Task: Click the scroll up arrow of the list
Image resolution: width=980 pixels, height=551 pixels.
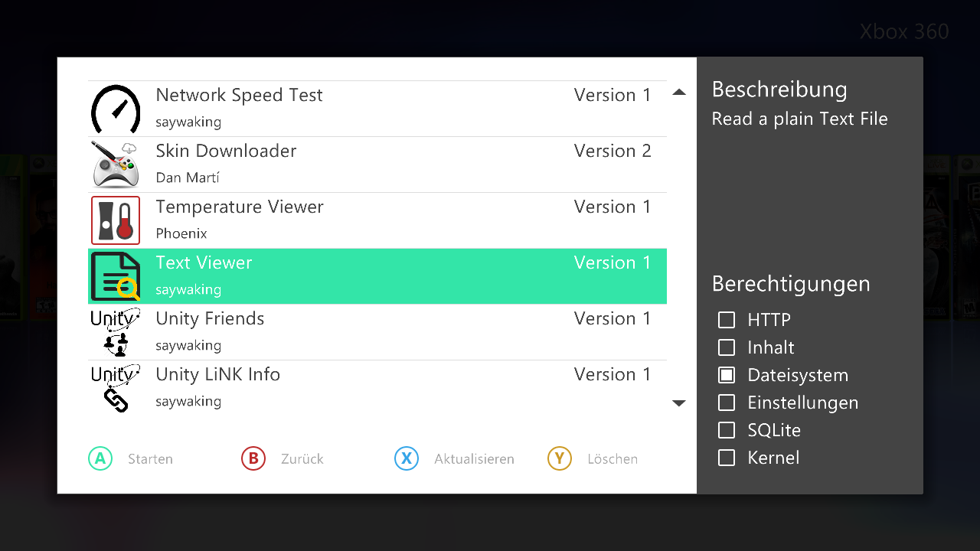Action: tap(678, 93)
